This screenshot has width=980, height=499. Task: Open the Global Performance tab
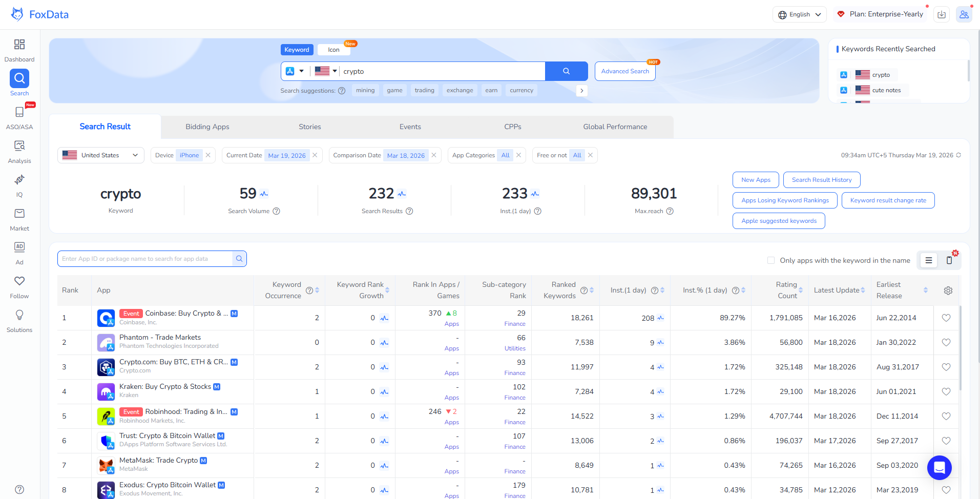pyautogui.click(x=614, y=127)
